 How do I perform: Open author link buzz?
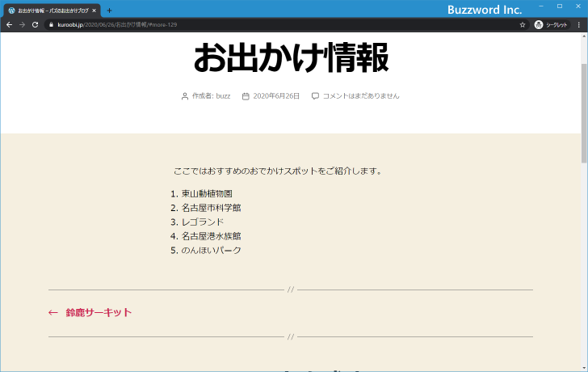(223, 96)
